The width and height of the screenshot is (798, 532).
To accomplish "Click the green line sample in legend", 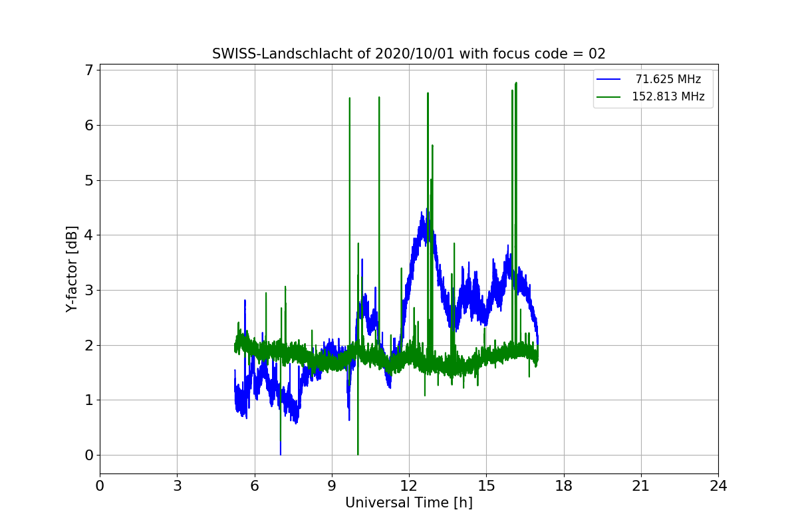I will pos(608,96).
